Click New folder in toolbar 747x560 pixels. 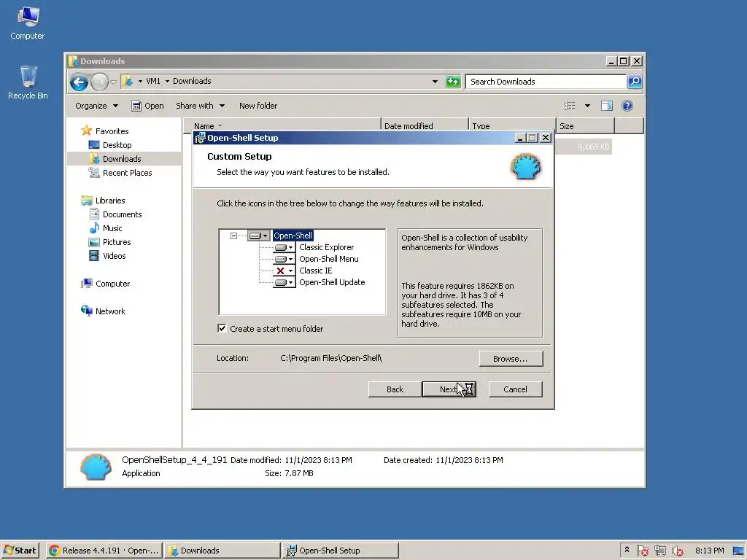pos(258,106)
